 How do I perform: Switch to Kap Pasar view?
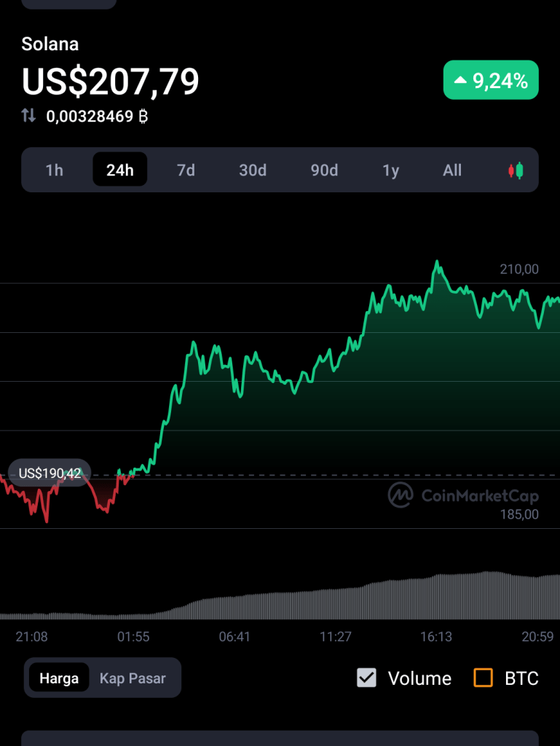[133, 678]
